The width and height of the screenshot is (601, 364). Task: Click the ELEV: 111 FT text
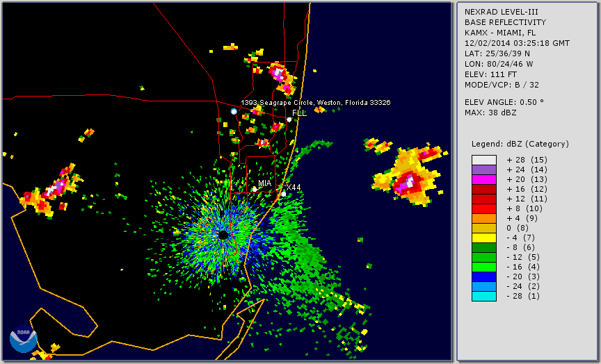[490, 74]
